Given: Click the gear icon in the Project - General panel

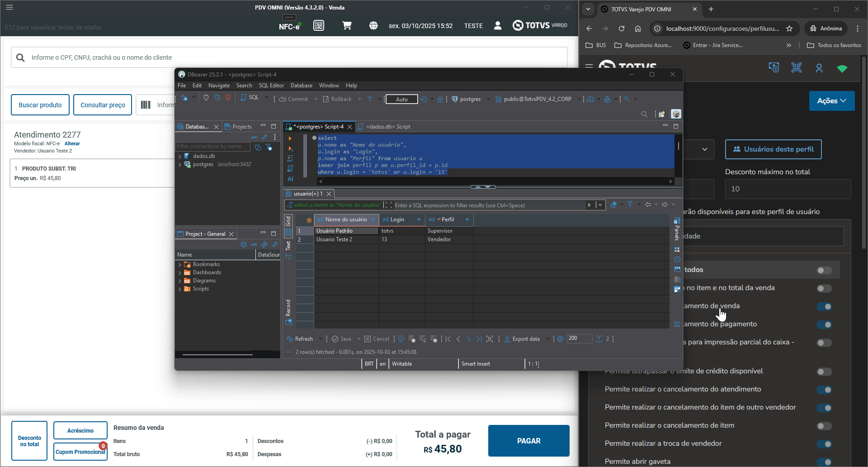Looking at the screenshot, I should pos(244,244).
